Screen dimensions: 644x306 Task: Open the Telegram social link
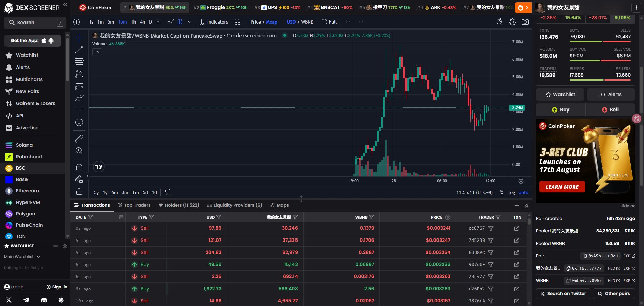26,300
